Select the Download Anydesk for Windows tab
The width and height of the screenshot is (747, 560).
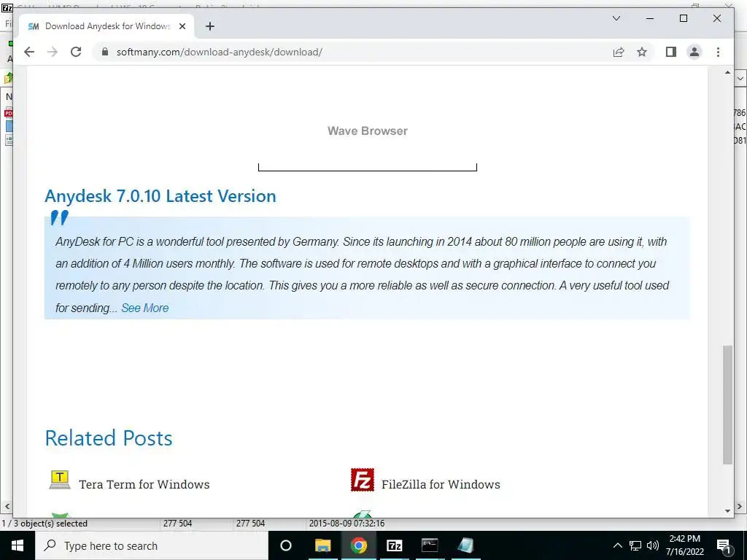(x=107, y=26)
